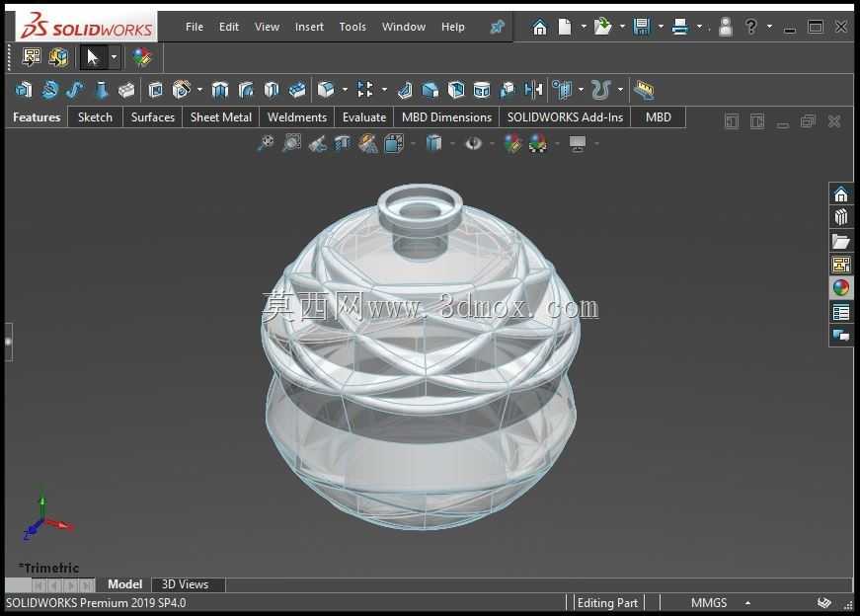This screenshot has width=860, height=616.
Task: Choose the Swept Boss/Base icon
Action: (x=75, y=90)
